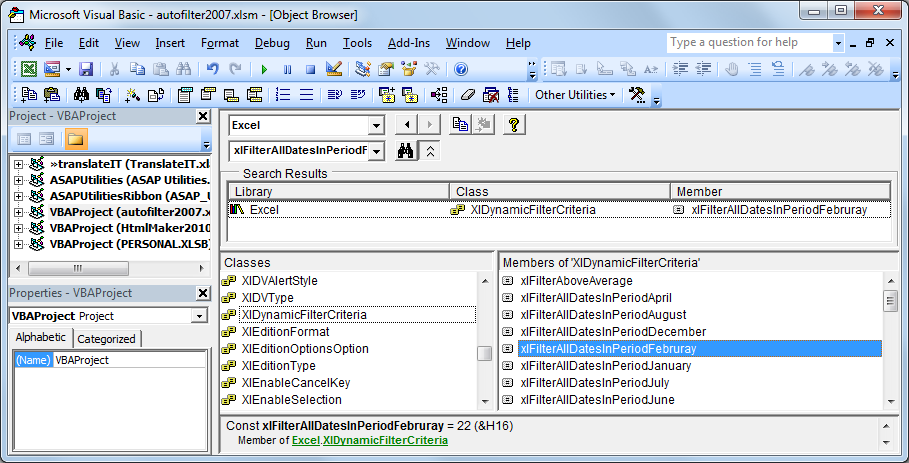Open the search text dropdown arrow
This screenshot has width=909, height=463.
(x=376, y=151)
